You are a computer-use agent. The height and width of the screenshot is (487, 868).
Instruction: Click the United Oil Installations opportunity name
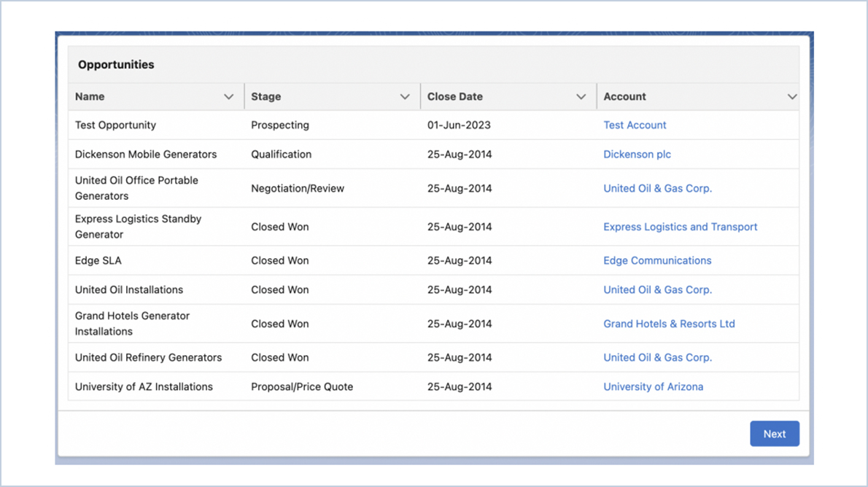[x=128, y=289]
